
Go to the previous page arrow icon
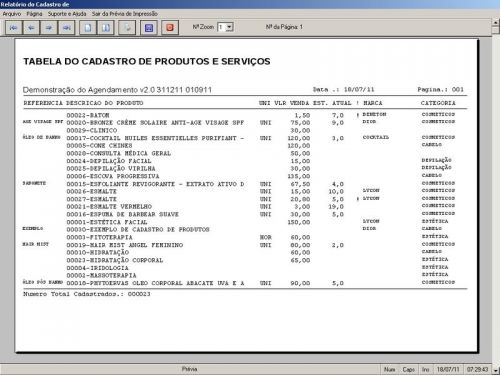tap(31, 28)
